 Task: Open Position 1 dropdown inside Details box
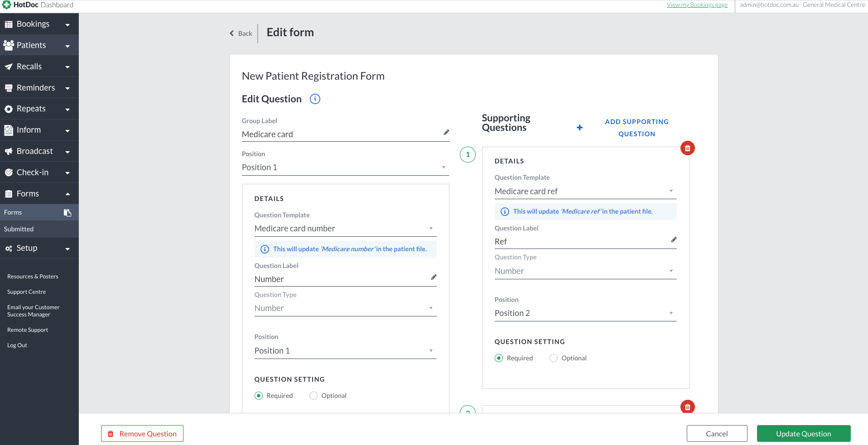pyautogui.click(x=345, y=351)
